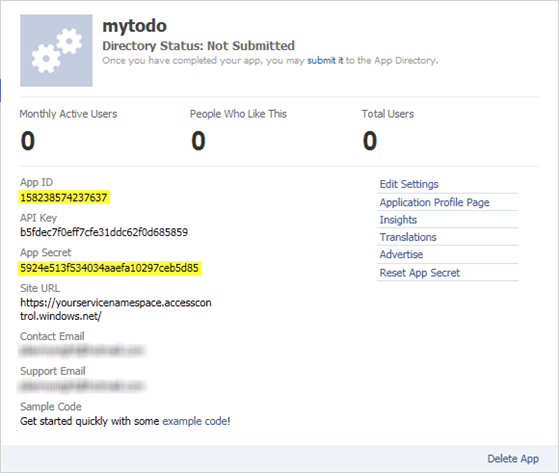Click the Site URL text
559x473 pixels.
(116, 309)
